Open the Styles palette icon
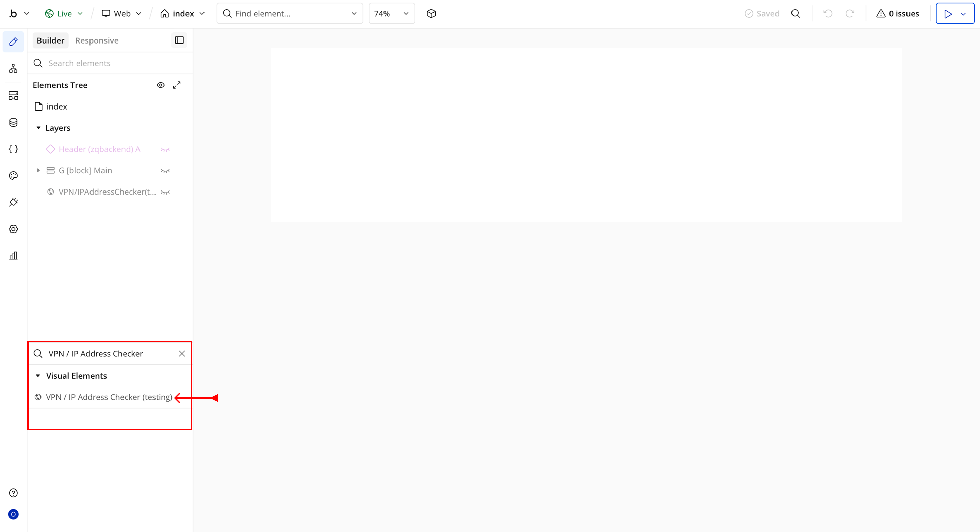The height and width of the screenshot is (532, 980). [13, 176]
